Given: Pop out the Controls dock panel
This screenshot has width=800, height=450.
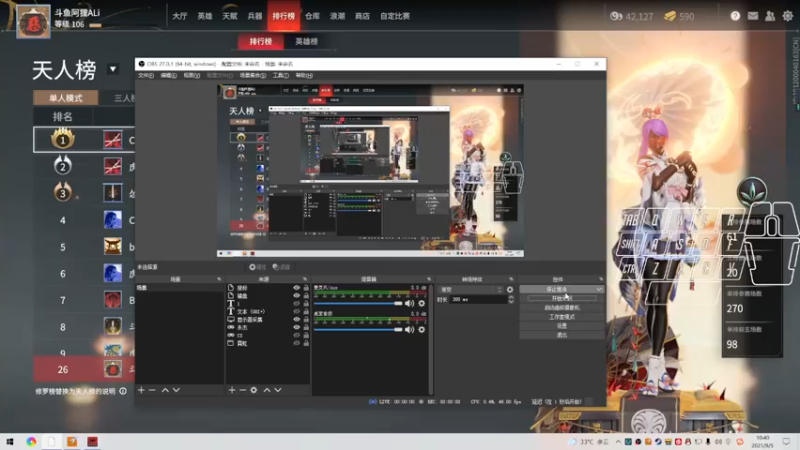Looking at the screenshot, I should coord(601,279).
